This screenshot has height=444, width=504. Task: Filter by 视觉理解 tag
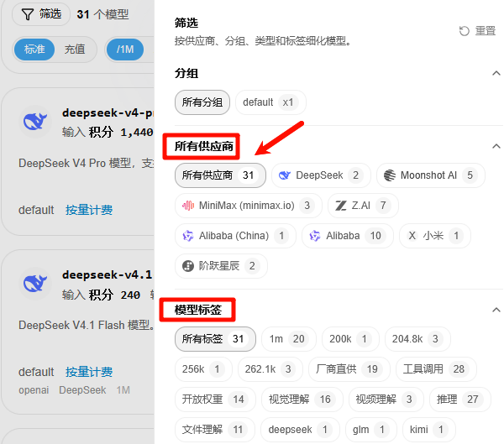point(302,400)
